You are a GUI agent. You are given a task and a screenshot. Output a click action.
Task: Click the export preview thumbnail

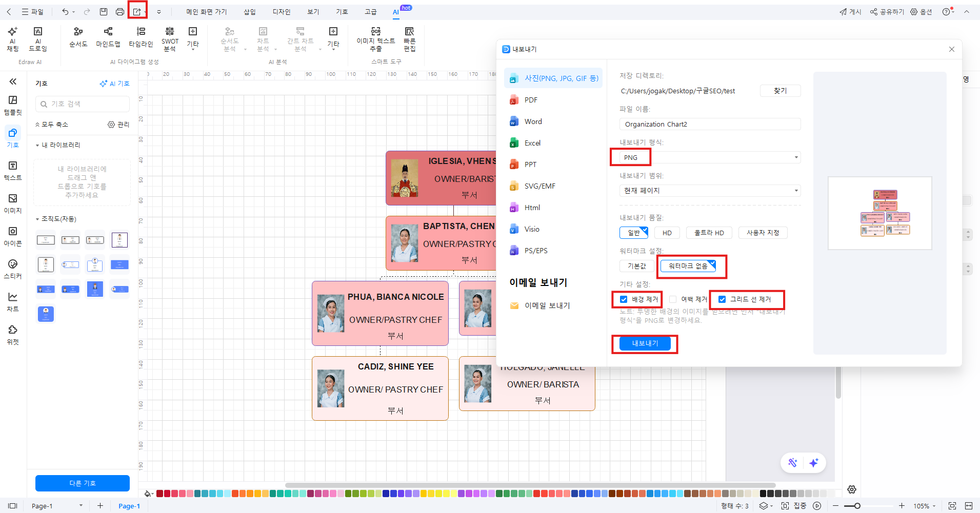pyautogui.click(x=880, y=213)
